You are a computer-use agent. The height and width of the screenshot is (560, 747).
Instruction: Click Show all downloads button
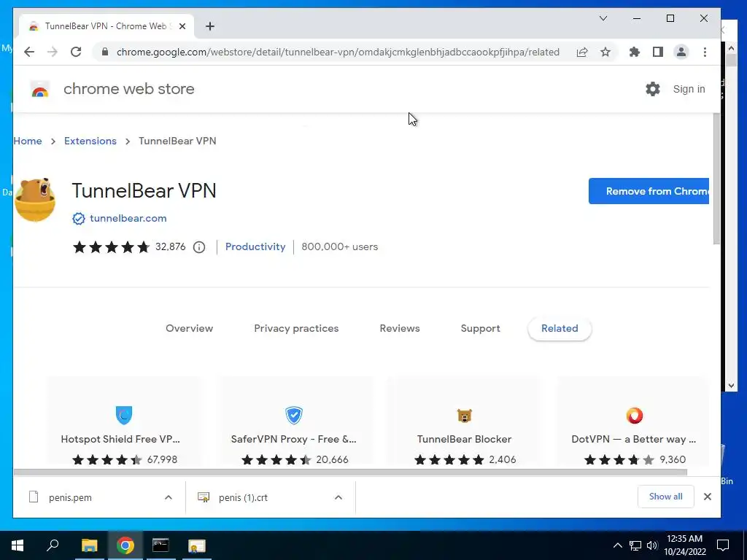pos(665,497)
